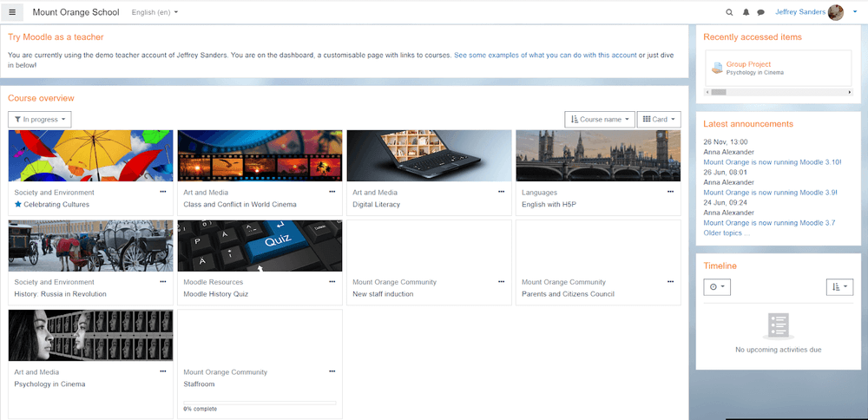
Task: Open the messages speech bubble icon
Action: (760, 12)
